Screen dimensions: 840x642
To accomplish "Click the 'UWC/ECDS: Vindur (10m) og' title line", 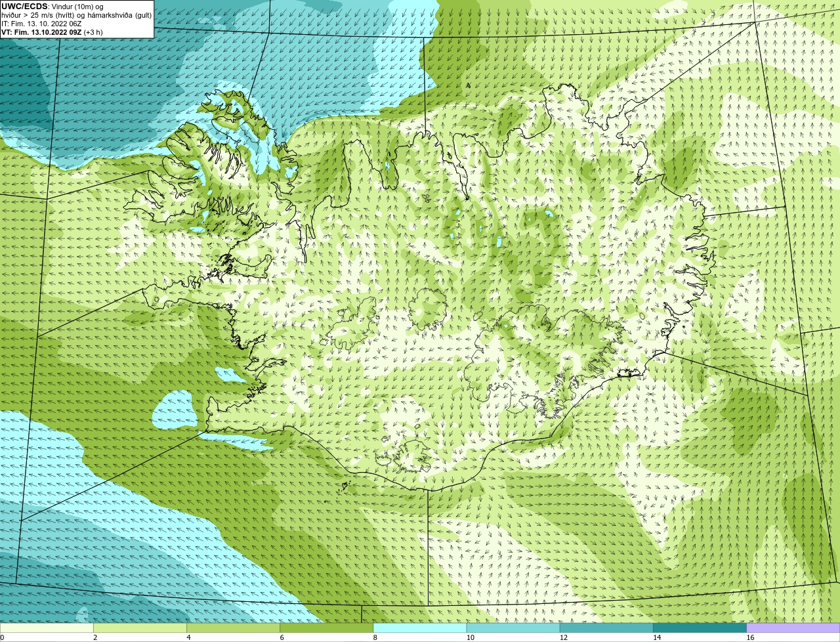I will click(52, 7).
